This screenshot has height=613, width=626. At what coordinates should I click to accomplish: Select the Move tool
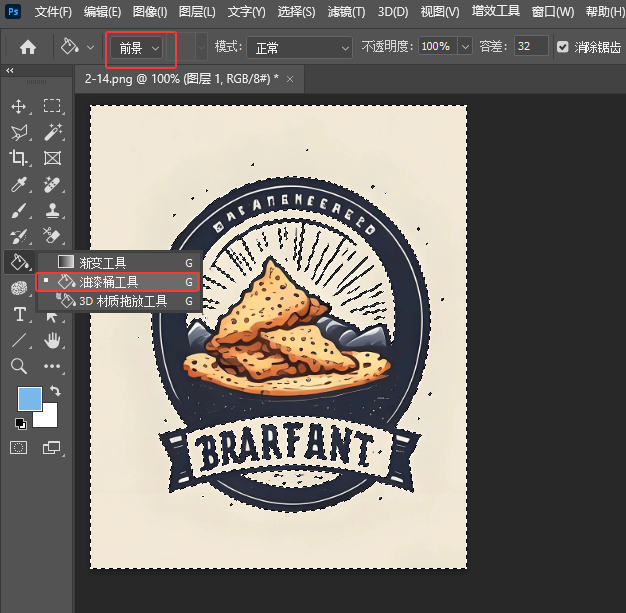click(18, 106)
